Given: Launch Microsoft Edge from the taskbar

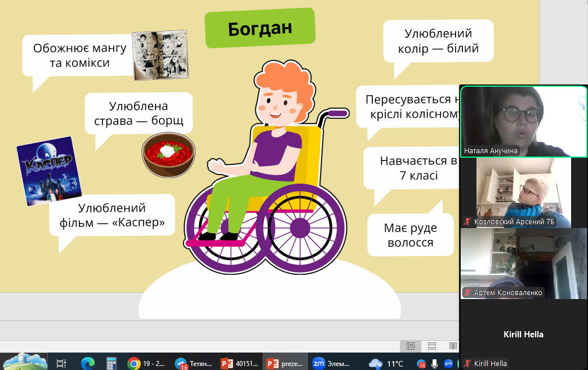Looking at the screenshot, I should pyautogui.click(x=88, y=363).
